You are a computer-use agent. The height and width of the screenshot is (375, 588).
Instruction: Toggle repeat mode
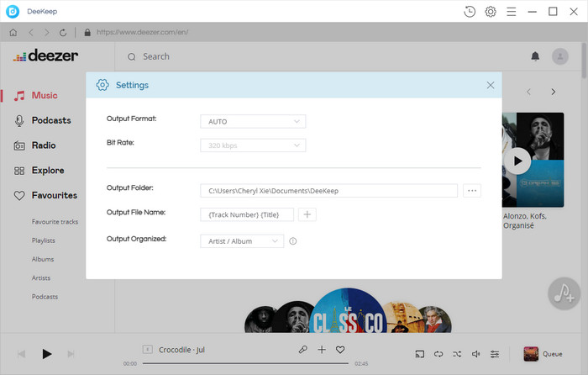438,354
